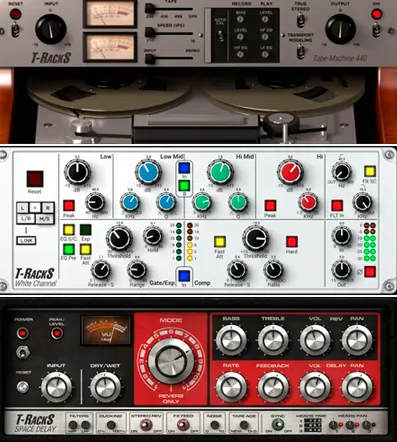Click the red Hi band dB gain knob

pyautogui.click(x=290, y=172)
